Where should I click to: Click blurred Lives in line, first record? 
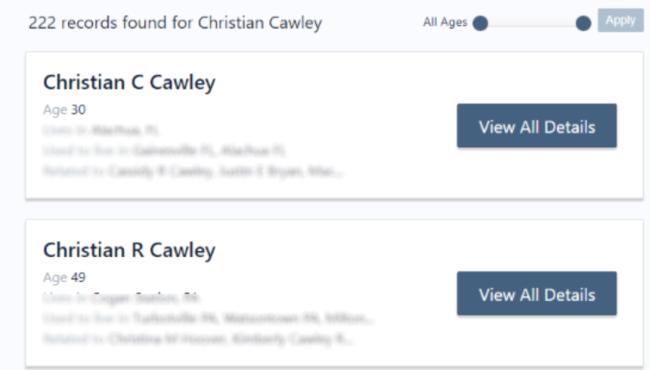tap(100, 131)
